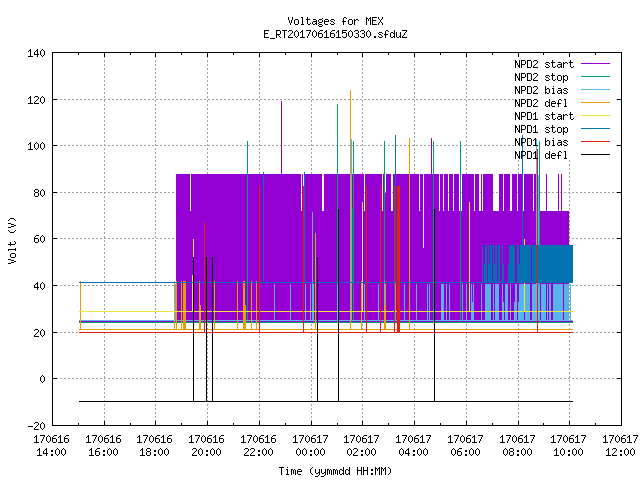Click the 'NPD1 bias' legend label
Image resolution: width=640 pixels, height=480 pixels.
tap(541, 142)
